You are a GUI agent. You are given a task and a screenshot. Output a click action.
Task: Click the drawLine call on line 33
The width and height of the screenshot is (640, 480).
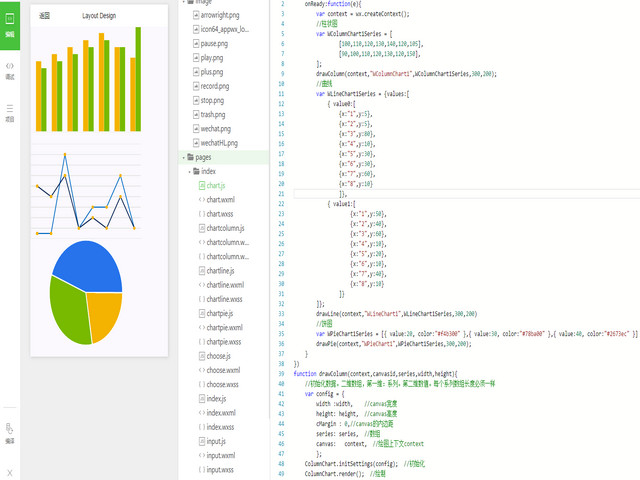click(x=396, y=314)
